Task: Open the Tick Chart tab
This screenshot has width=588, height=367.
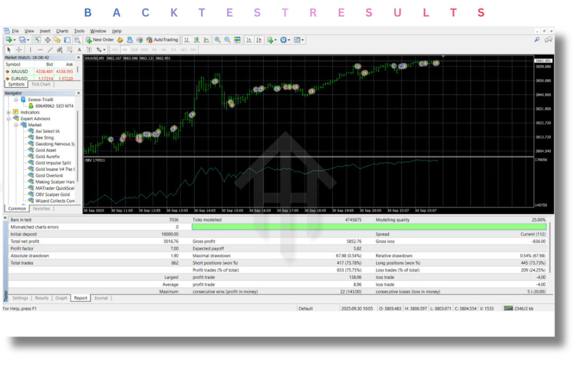Action: click(41, 84)
